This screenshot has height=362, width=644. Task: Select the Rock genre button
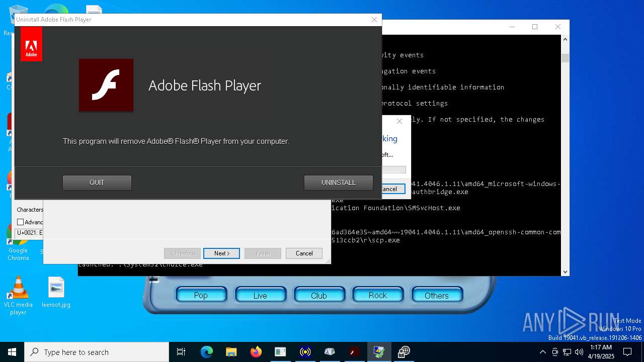(378, 296)
